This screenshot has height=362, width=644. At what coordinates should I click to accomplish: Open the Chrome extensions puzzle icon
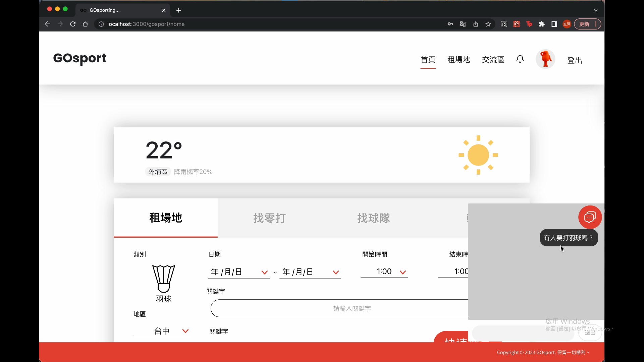click(542, 24)
